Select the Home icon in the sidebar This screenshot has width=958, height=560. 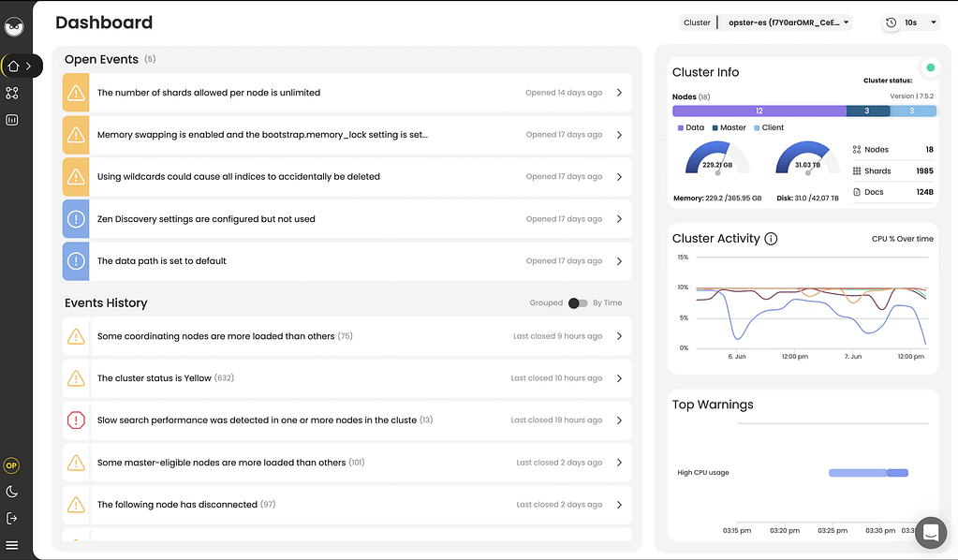point(11,66)
